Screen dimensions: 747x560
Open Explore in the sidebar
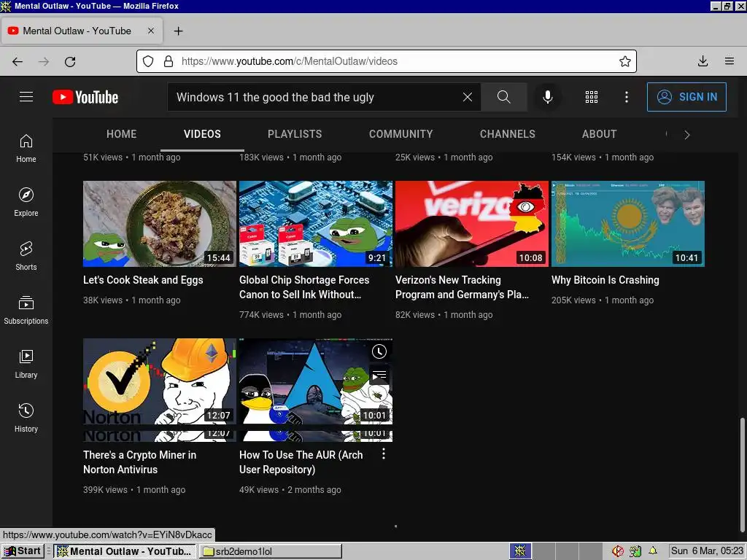tap(26, 202)
